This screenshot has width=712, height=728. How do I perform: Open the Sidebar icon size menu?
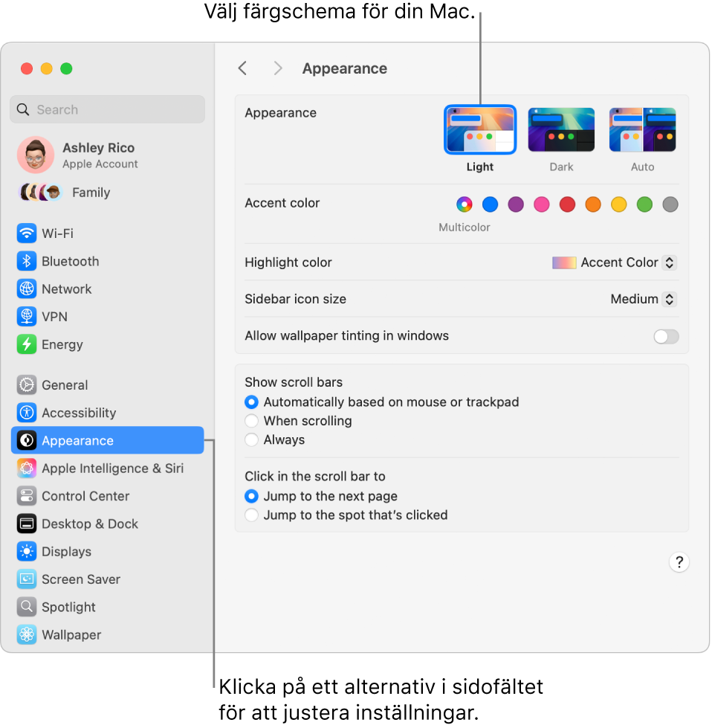click(x=642, y=298)
